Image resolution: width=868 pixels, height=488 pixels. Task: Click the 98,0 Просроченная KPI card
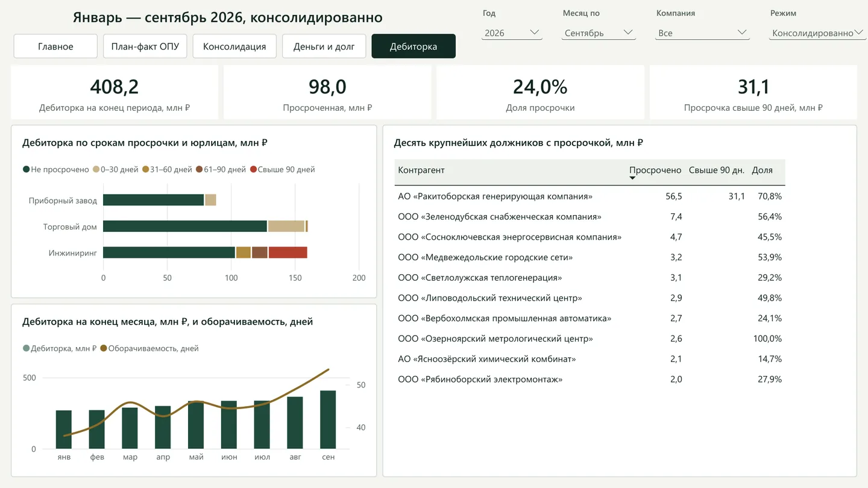pos(327,92)
